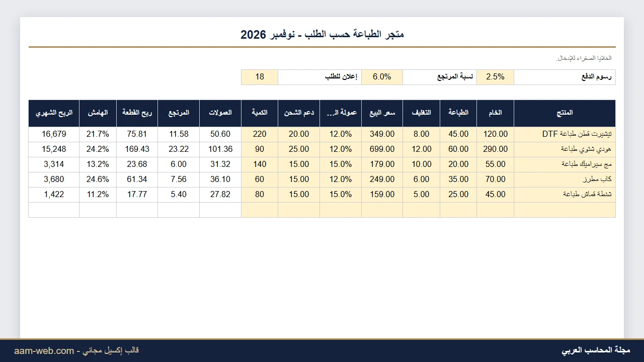Select quantity cell 140
This screenshot has height=362, width=644.
[260, 164]
